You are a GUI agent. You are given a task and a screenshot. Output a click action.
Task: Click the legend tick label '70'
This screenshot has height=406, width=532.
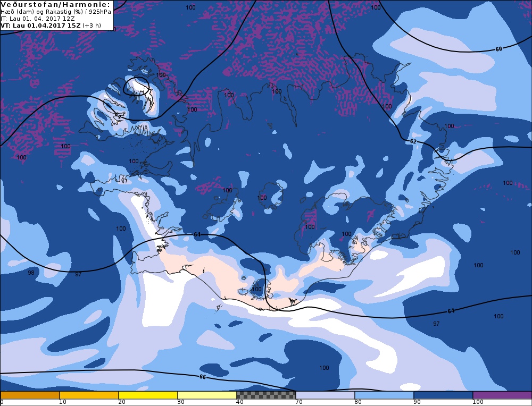[299, 402]
